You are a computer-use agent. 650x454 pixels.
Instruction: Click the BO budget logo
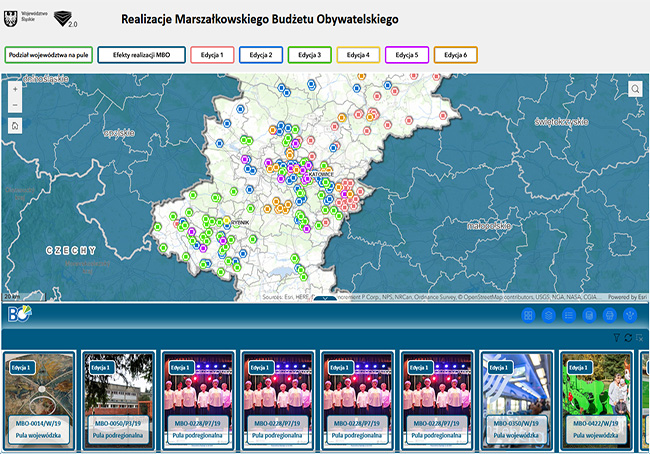[x=19, y=314]
